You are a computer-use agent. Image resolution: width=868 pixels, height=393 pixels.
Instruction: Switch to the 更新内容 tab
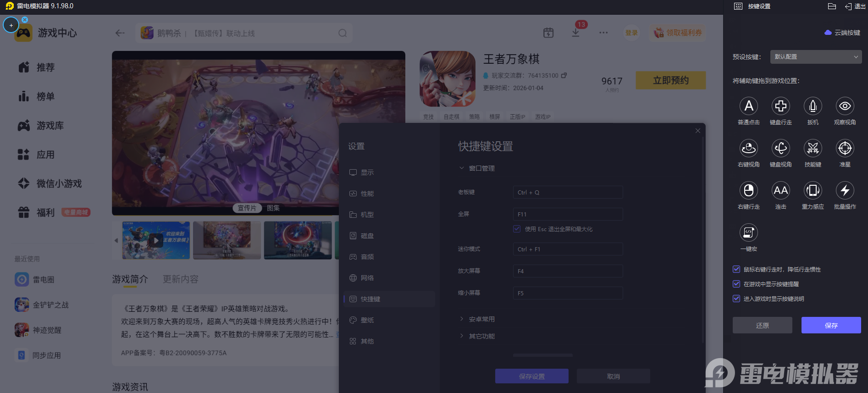click(x=181, y=279)
